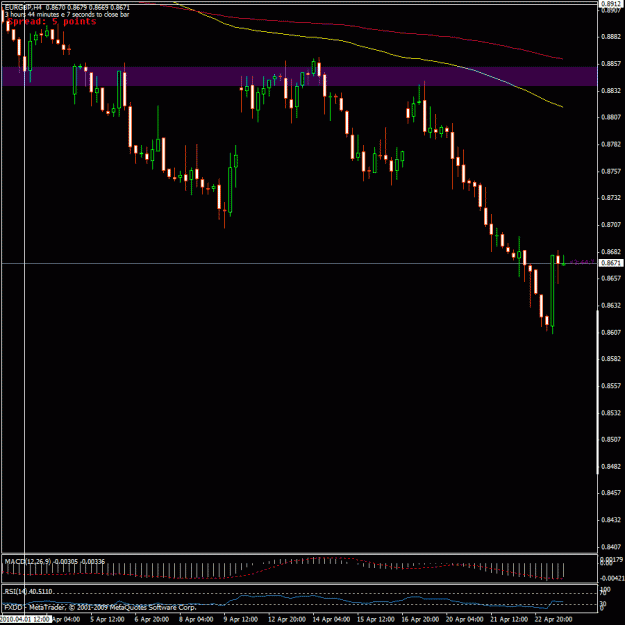Click the 0.8732 price scale label
This screenshot has height=625, width=625.
pos(611,198)
